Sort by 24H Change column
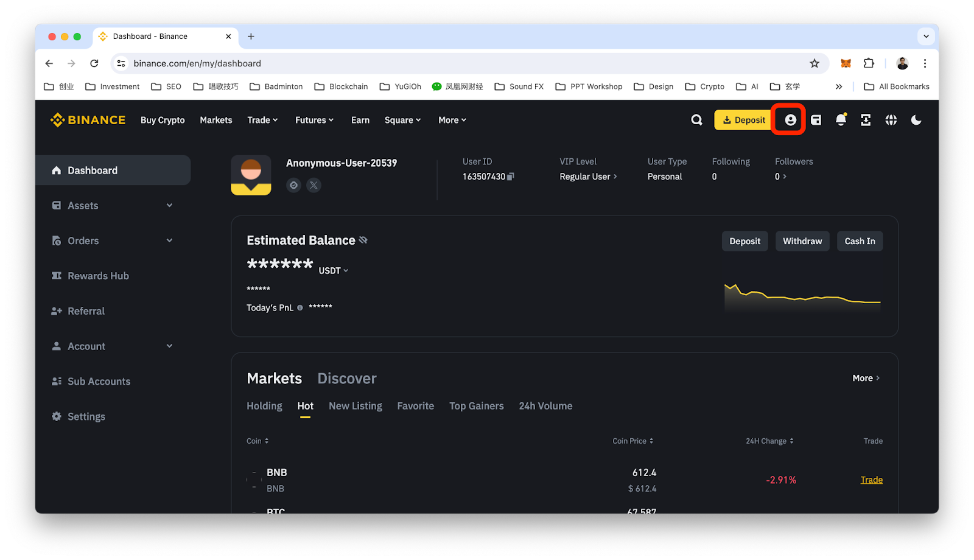This screenshot has height=560, width=974. click(x=769, y=441)
